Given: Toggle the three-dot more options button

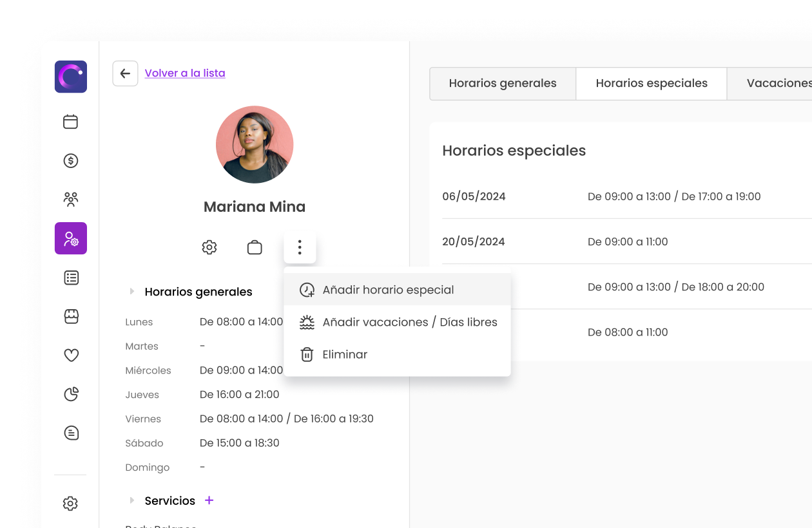Looking at the screenshot, I should 300,247.
